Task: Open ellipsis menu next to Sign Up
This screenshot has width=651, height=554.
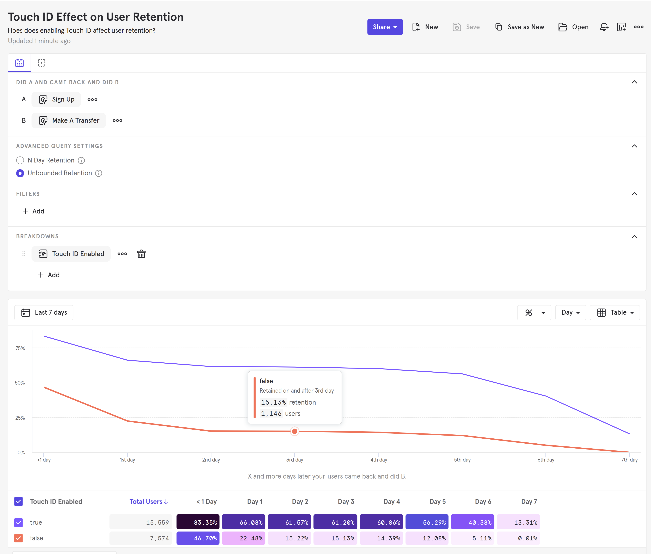Action: click(x=92, y=99)
